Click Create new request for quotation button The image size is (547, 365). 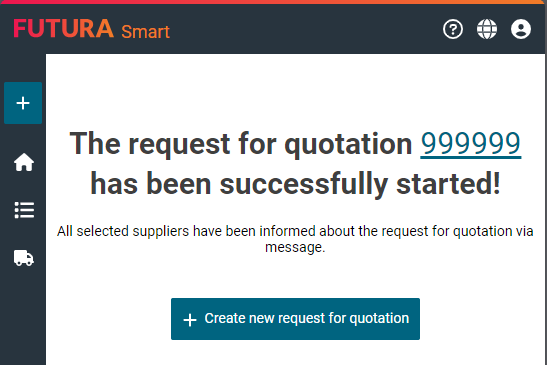click(x=295, y=319)
